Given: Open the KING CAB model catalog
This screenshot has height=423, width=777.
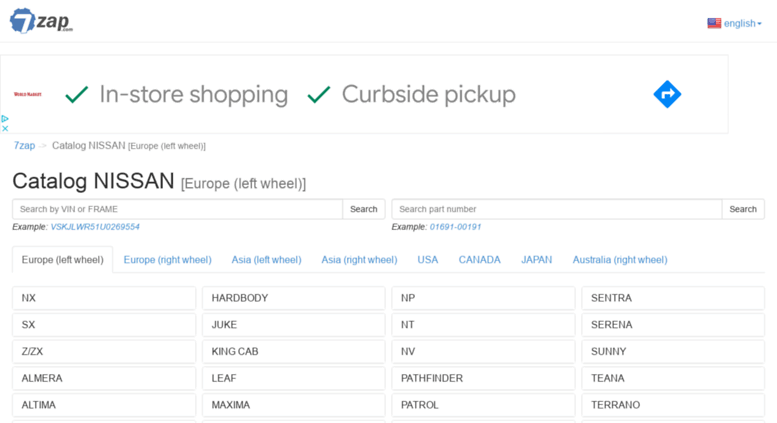Looking at the screenshot, I should 294,352.
